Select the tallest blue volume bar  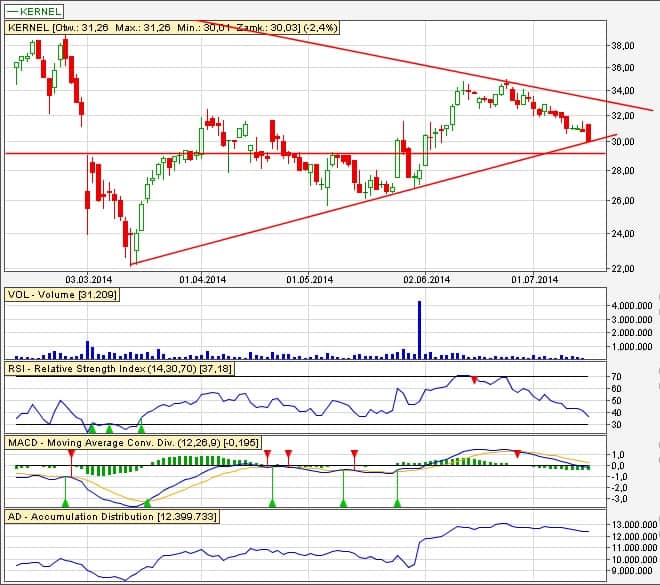pyautogui.click(x=419, y=328)
